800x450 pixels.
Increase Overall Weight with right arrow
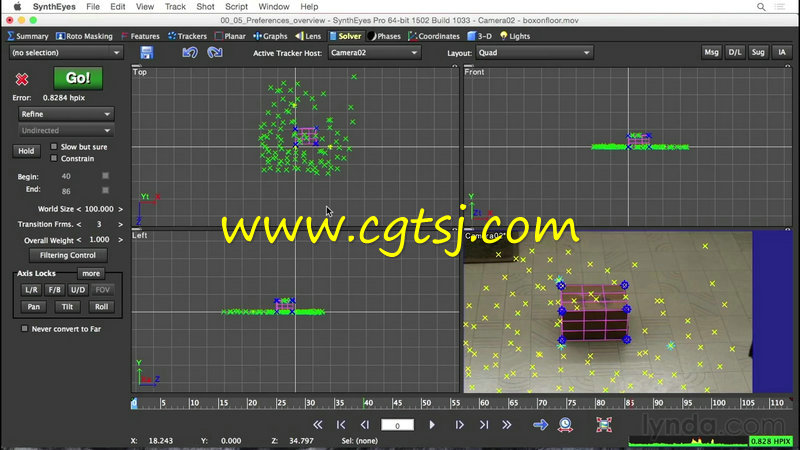[120, 240]
